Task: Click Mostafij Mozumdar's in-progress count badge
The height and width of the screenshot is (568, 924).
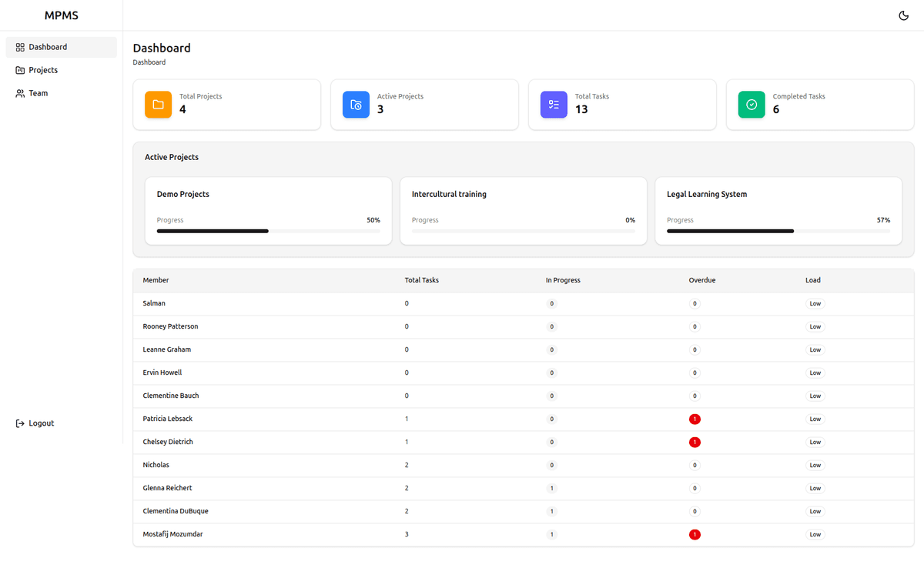Action: pos(551,535)
